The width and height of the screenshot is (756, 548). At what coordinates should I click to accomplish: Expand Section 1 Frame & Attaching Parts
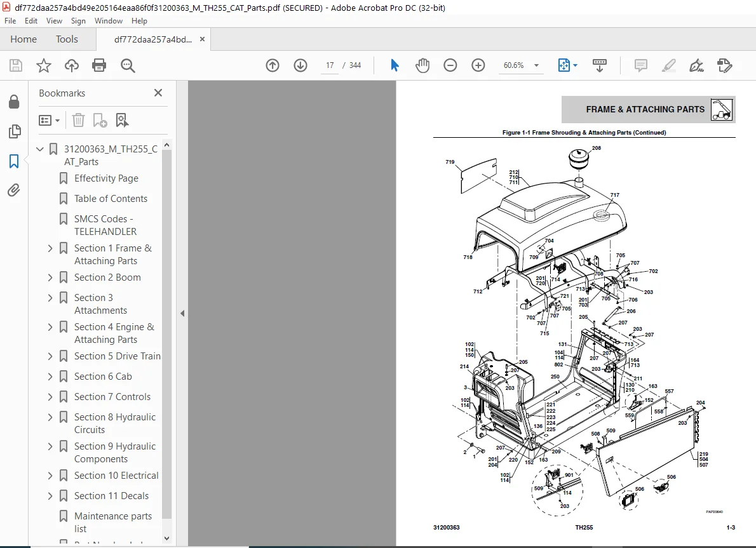[50, 248]
